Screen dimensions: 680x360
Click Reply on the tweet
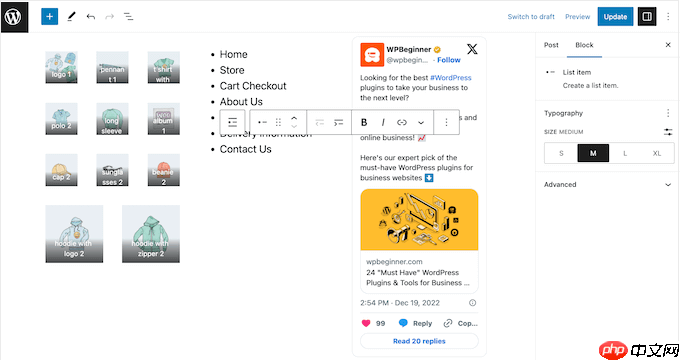click(415, 323)
